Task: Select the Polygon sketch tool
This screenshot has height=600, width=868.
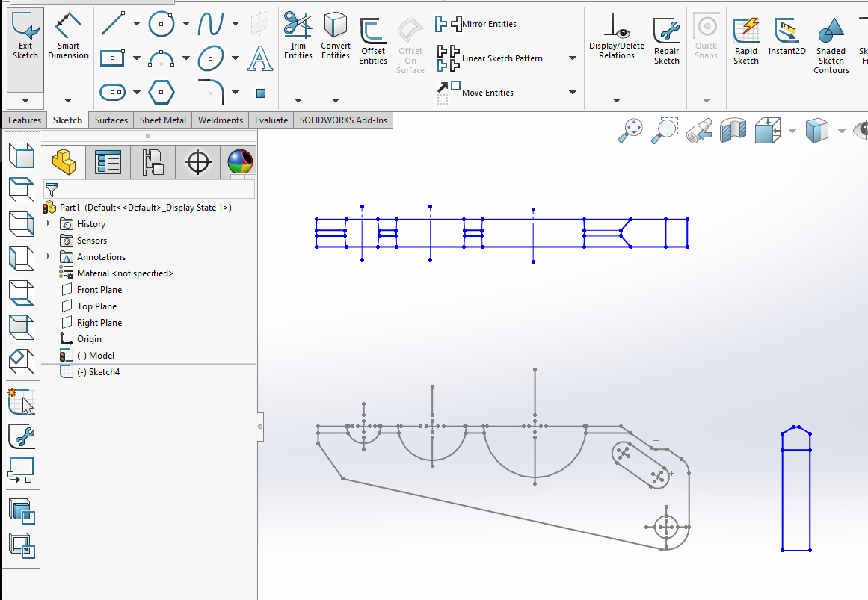Action: coord(161,93)
